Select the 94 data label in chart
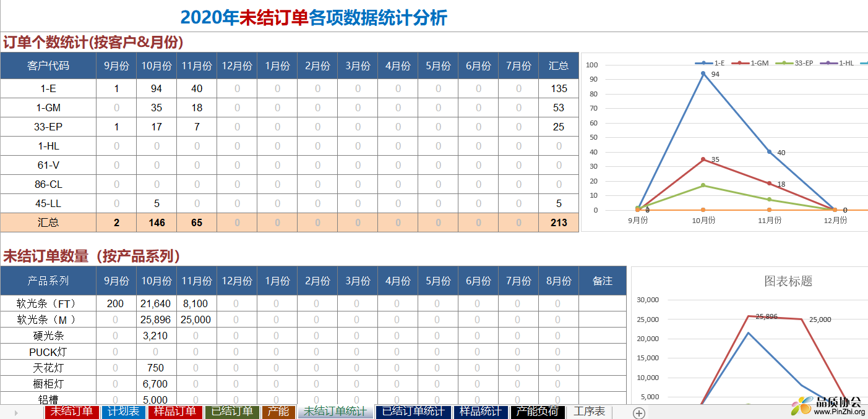 pyautogui.click(x=715, y=74)
